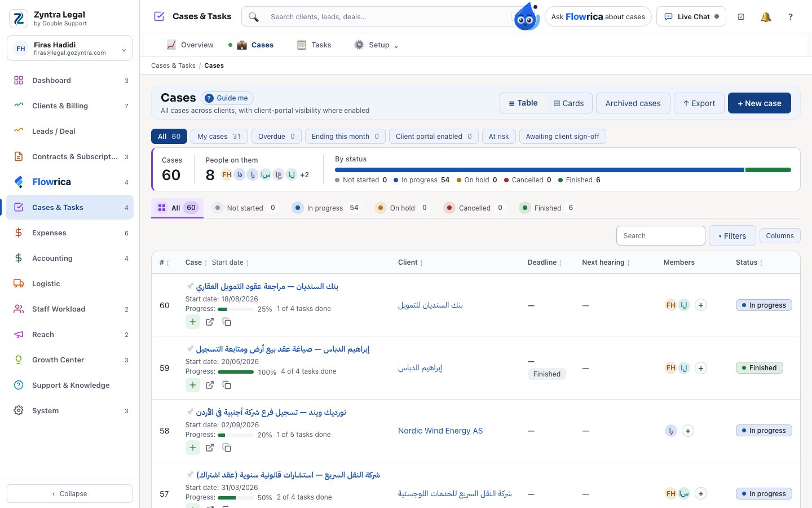Screen dimensions: 812x508
Task: Open case 60 in new window icon
Action: [x=210, y=322]
